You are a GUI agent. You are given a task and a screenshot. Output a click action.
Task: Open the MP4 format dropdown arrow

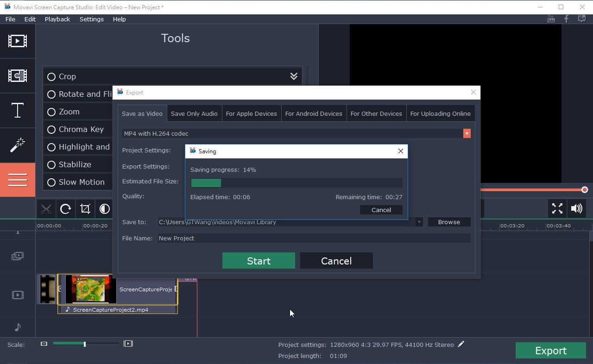click(x=467, y=133)
